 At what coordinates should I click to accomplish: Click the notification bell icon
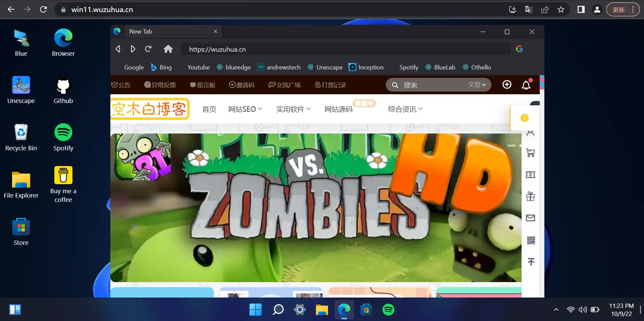click(526, 85)
